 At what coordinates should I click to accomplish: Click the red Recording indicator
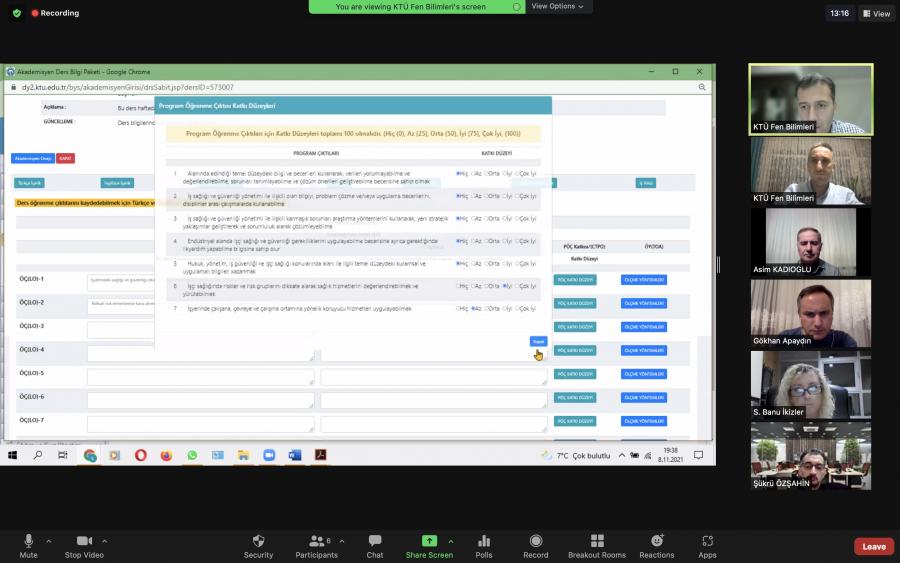tap(55, 13)
